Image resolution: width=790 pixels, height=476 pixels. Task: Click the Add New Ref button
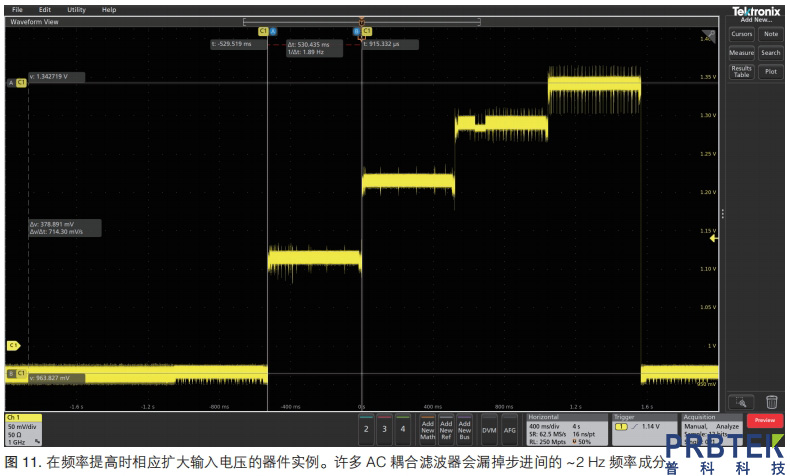tap(446, 429)
